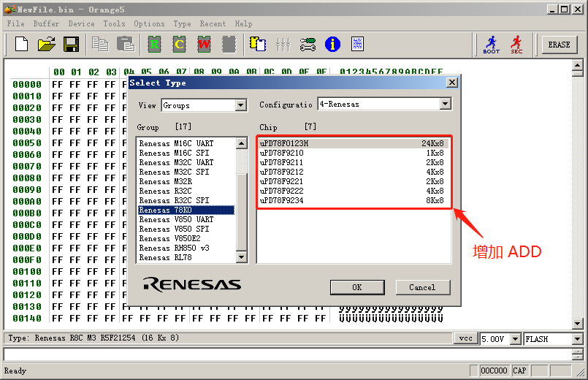Viewport: 588px width, 380px height.
Task: Click the SEC red running man icon
Action: coord(516,45)
